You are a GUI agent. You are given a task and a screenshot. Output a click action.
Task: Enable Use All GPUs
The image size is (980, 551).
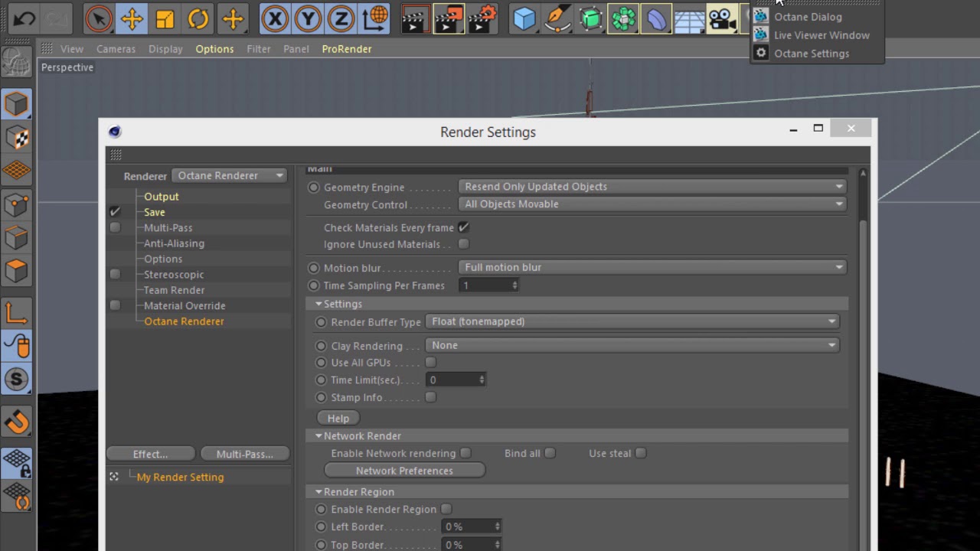tap(430, 362)
